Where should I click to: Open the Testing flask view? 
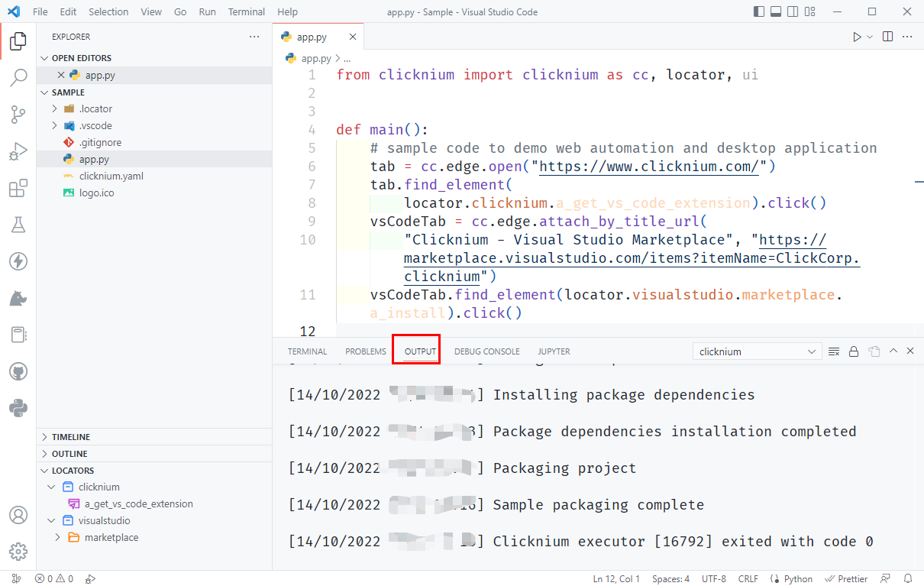(x=18, y=225)
